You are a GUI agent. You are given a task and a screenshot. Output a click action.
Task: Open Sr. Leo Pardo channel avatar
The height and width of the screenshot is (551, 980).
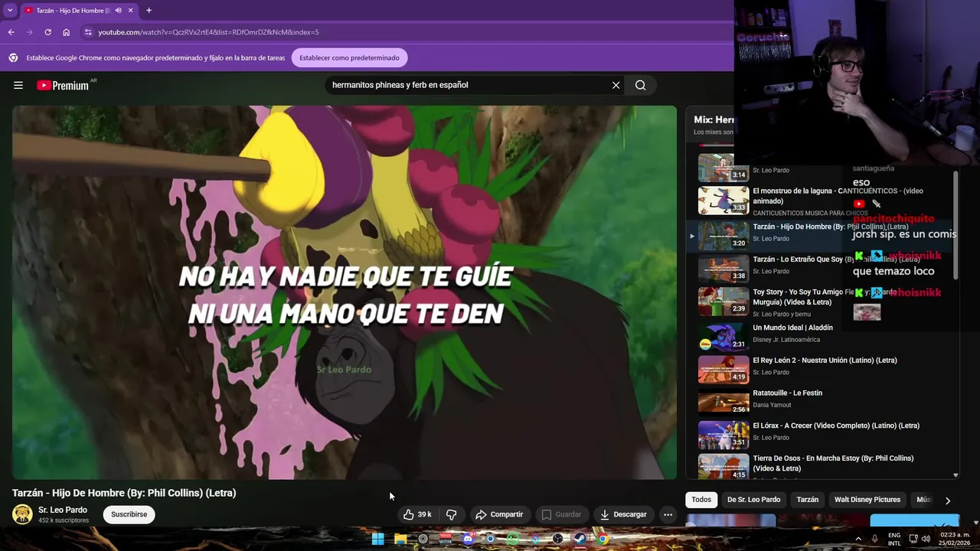tap(22, 514)
